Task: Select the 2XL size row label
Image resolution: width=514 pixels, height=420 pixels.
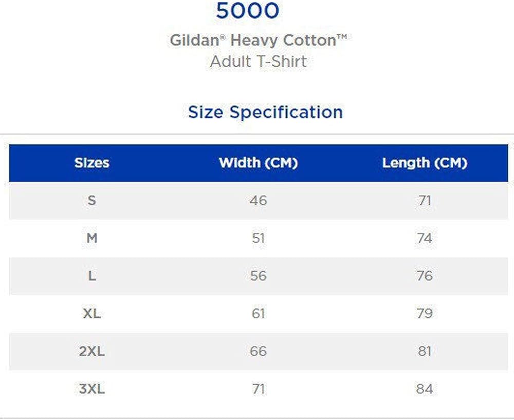Action: (x=92, y=351)
